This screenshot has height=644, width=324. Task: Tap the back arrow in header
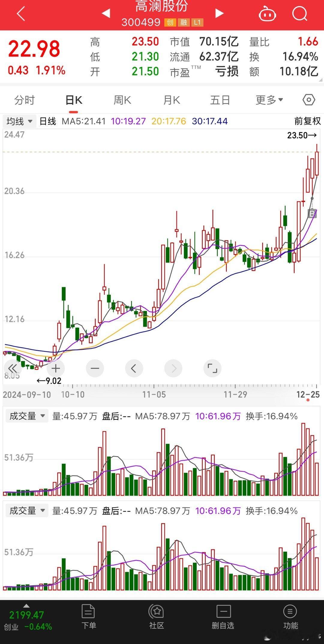click(x=21, y=14)
